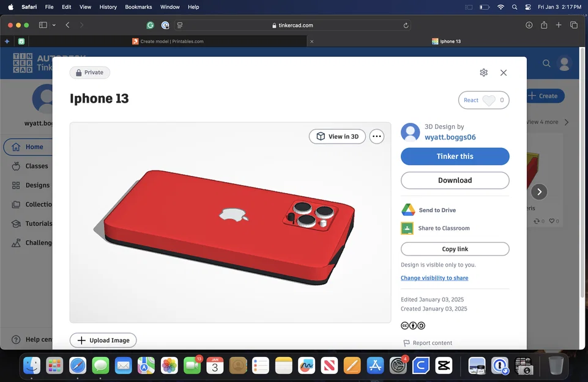Click pinned sparkle tab

7,41
